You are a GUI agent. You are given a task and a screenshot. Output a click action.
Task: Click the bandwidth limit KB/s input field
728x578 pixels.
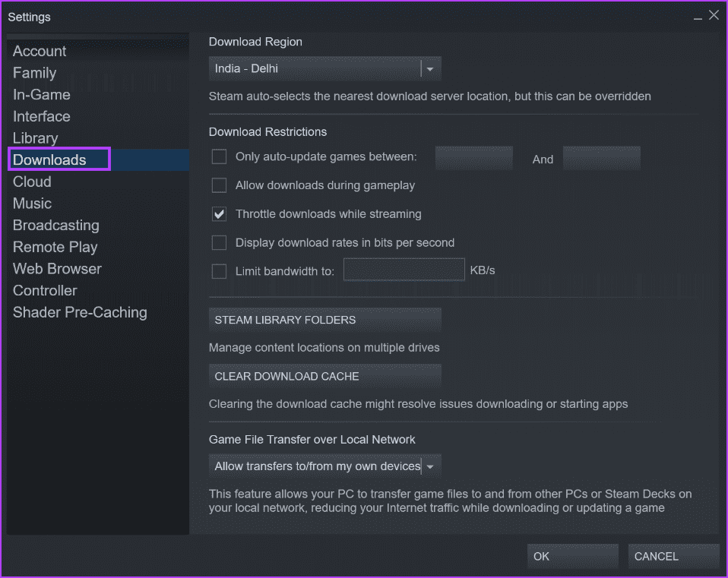point(404,270)
